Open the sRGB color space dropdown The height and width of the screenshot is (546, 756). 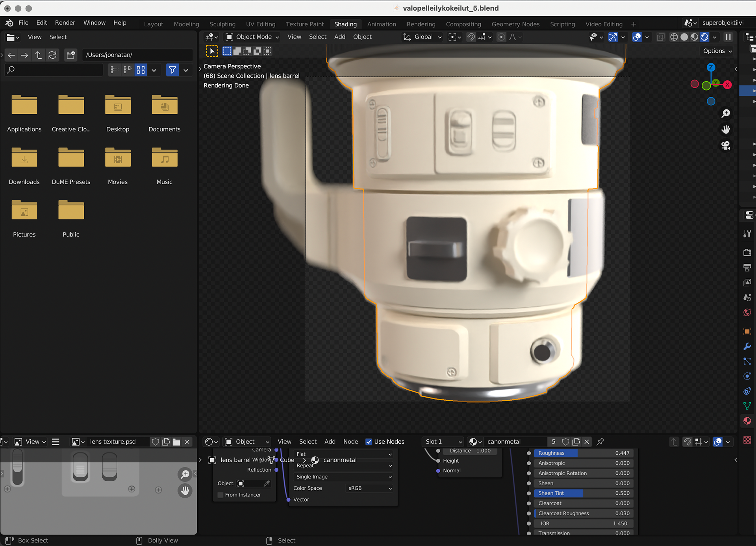pos(370,488)
